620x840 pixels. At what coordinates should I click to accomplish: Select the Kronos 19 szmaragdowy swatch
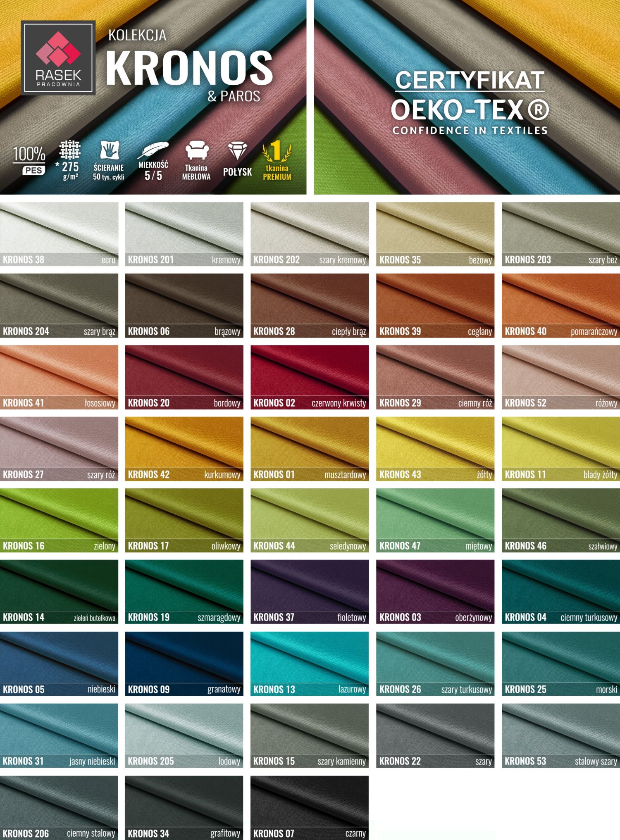[184, 592]
